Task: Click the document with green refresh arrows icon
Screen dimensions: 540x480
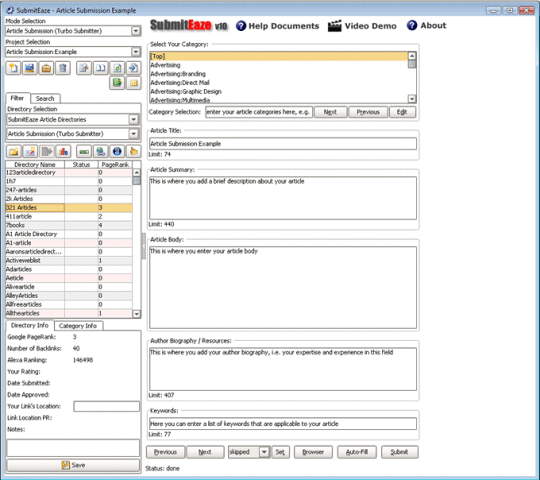Action: (117, 68)
